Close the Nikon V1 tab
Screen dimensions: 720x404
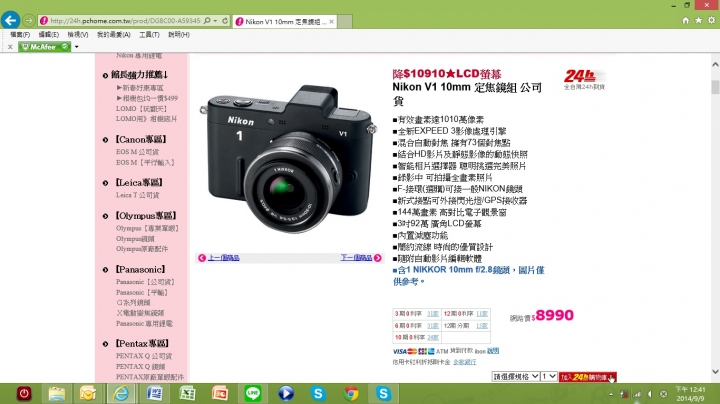coord(332,21)
